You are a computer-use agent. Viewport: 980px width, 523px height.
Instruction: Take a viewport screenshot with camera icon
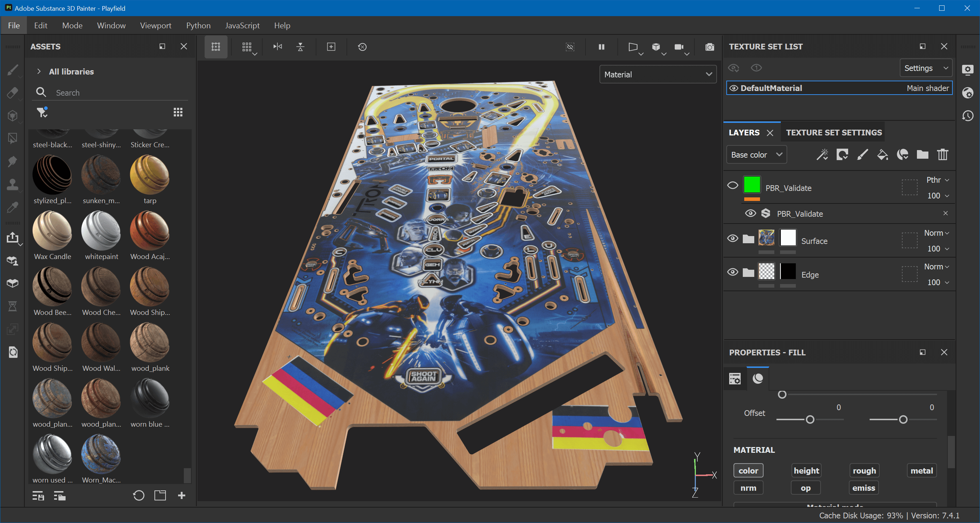709,47
